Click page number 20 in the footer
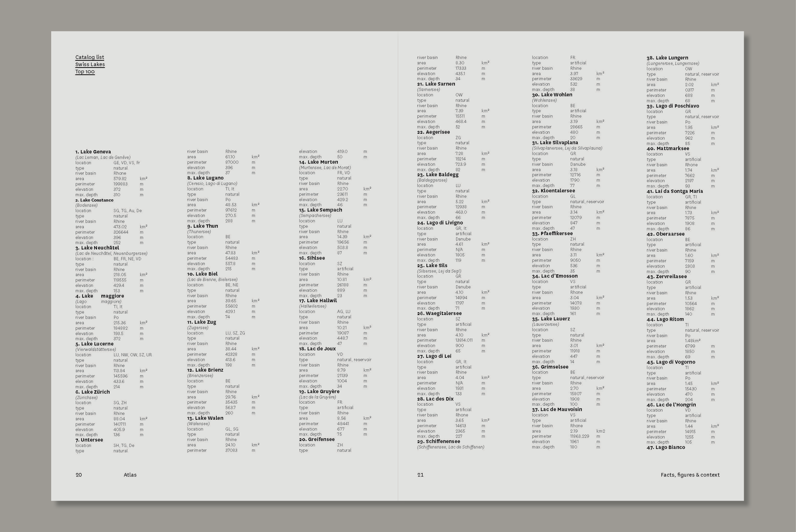Viewport: 796px width, 532px height. (79, 475)
